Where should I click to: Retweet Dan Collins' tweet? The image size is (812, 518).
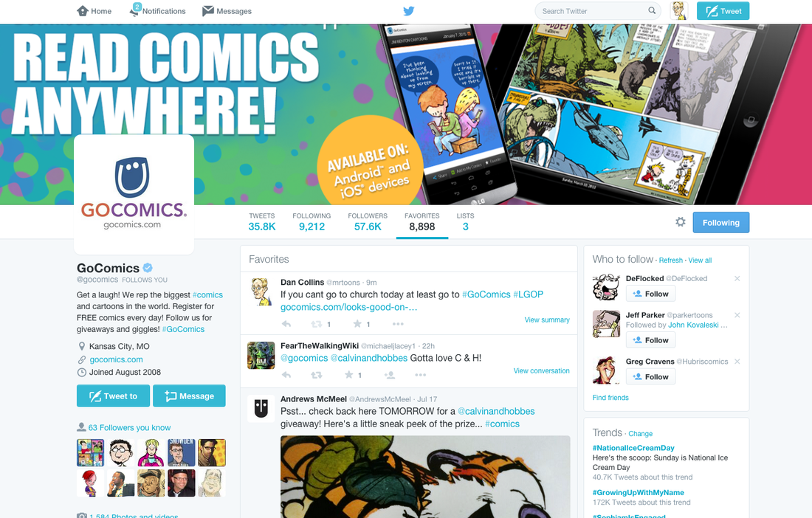316,324
